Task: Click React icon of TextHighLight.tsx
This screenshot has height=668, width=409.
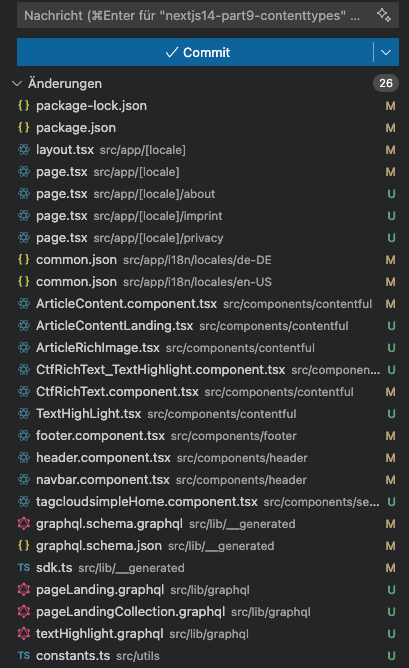Action: 24,414
